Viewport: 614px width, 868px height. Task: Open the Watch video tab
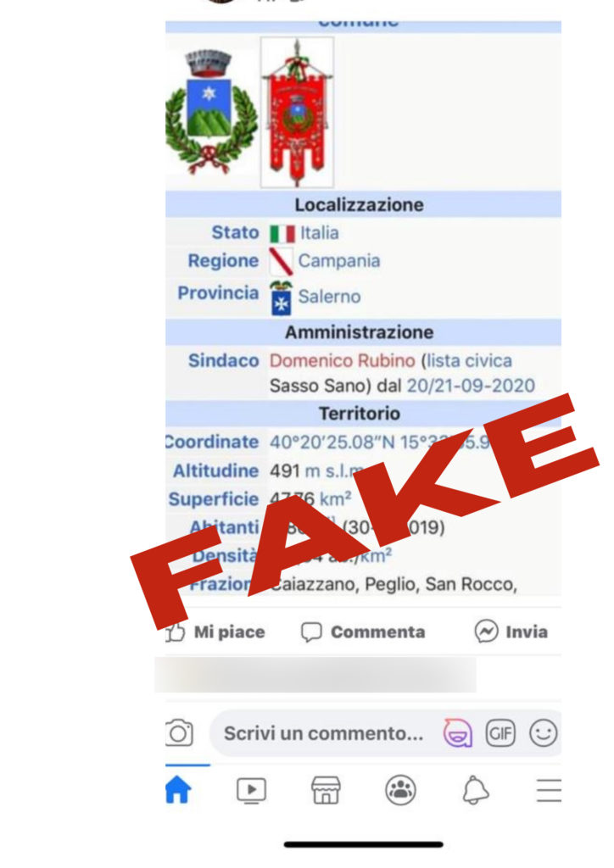click(x=251, y=790)
